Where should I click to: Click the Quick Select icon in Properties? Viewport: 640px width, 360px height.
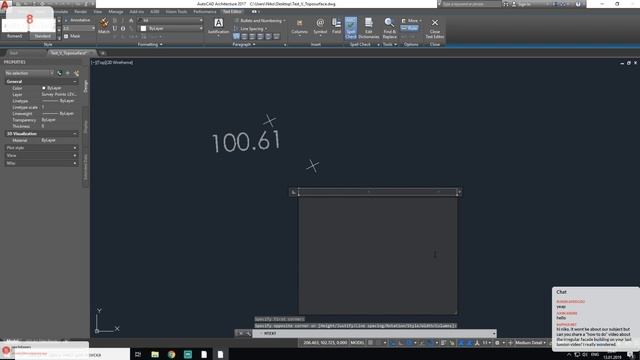(x=76, y=73)
